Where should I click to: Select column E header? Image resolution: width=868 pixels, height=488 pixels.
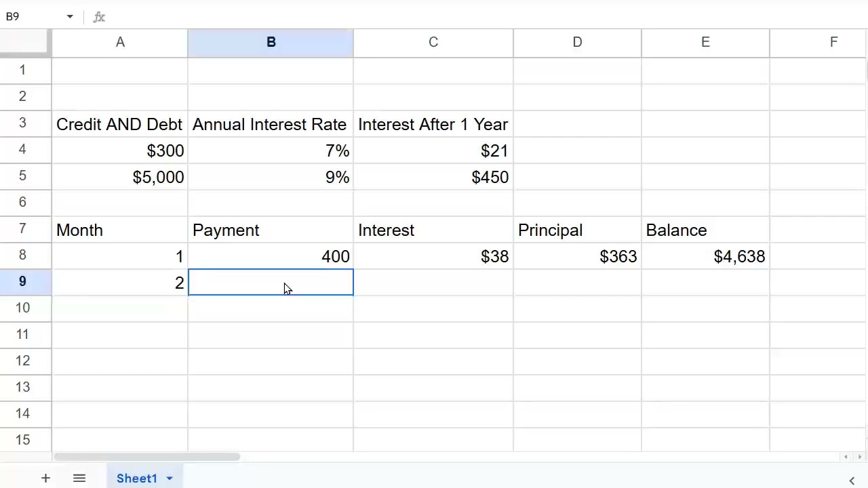click(705, 43)
